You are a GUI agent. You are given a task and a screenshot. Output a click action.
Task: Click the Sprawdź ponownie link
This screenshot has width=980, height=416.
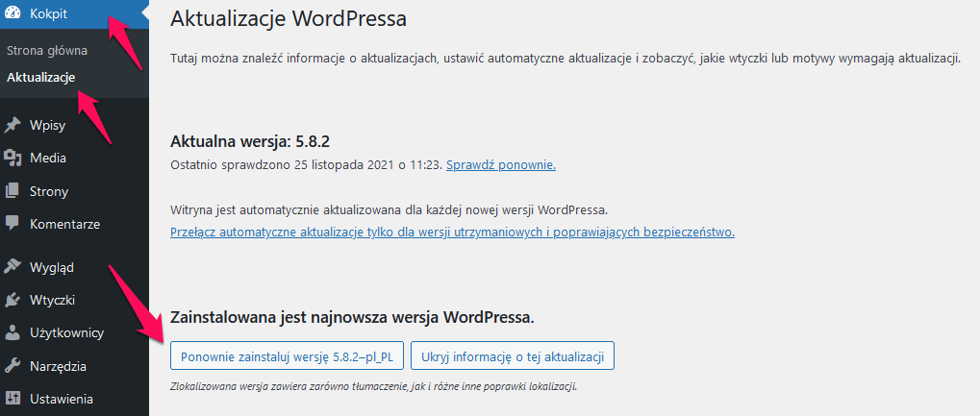[x=501, y=165]
